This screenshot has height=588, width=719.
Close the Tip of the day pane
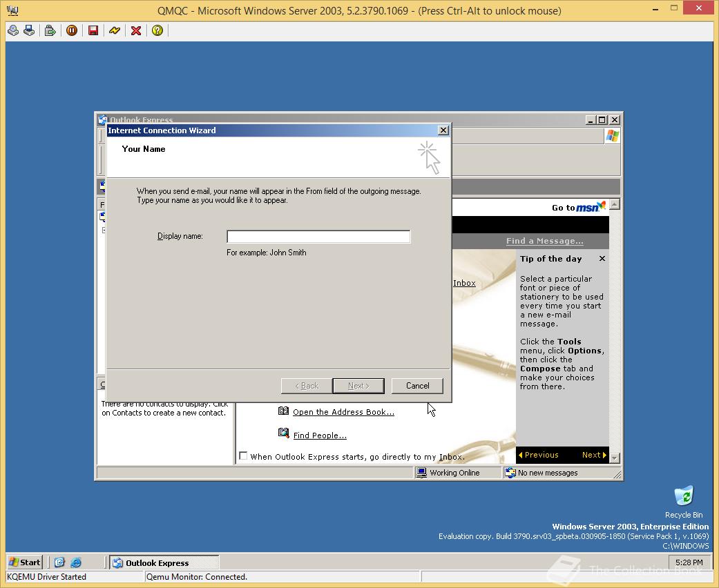602,259
